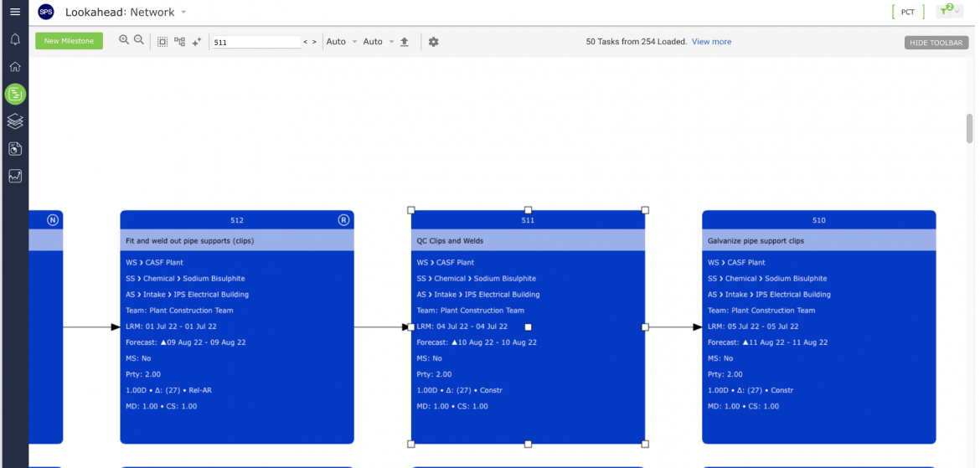Click the N badge on the leftmost card
Image resolution: width=980 pixels, height=468 pixels.
(x=53, y=220)
